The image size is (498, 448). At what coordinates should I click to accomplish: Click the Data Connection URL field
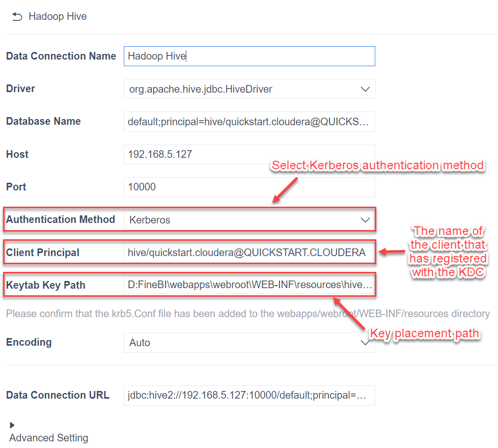pyautogui.click(x=250, y=396)
